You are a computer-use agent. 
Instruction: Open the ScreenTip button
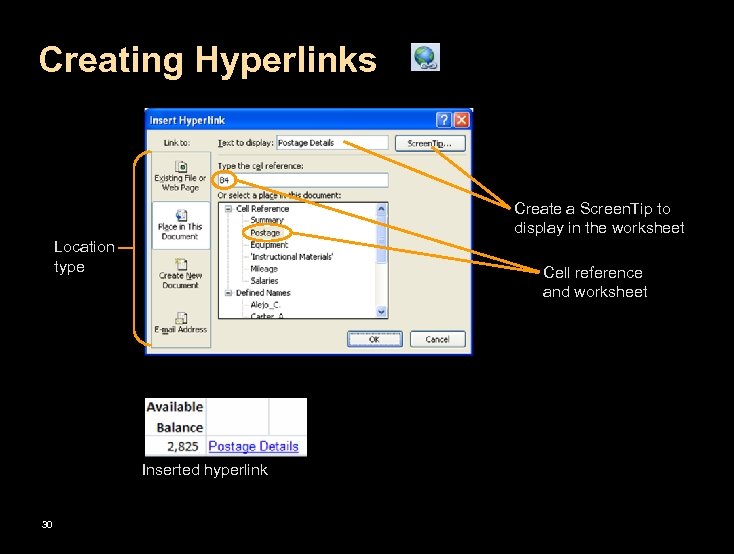point(430,143)
